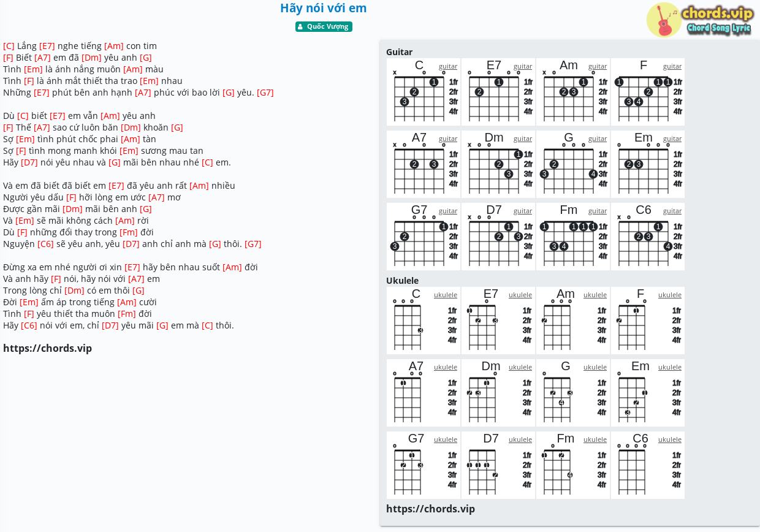Image resolution: width=760 pixels, height=532 pixels.
Task: Click the [E7] chord in Đừng xa em nhé
Action: point(132,267)
